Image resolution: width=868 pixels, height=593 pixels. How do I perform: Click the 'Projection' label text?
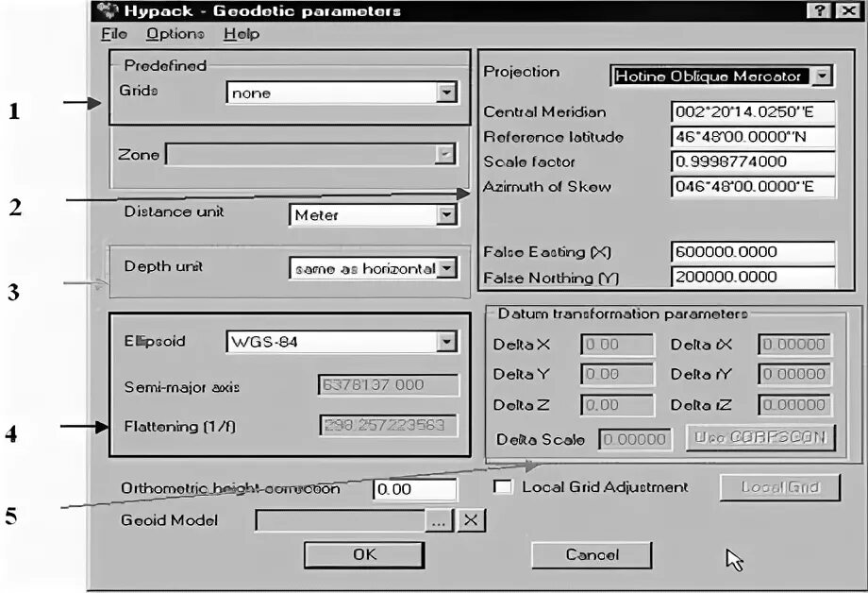click(x=522, y=72)
